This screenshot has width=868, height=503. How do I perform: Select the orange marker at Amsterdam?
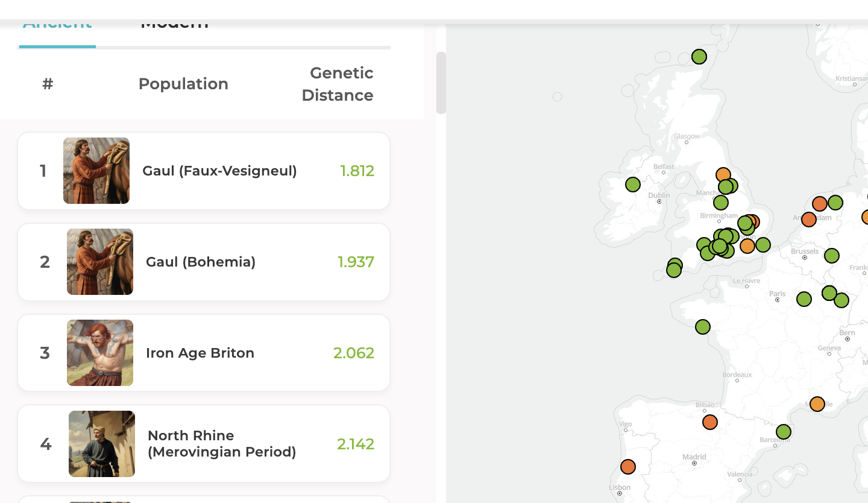[x=809, y=220]
